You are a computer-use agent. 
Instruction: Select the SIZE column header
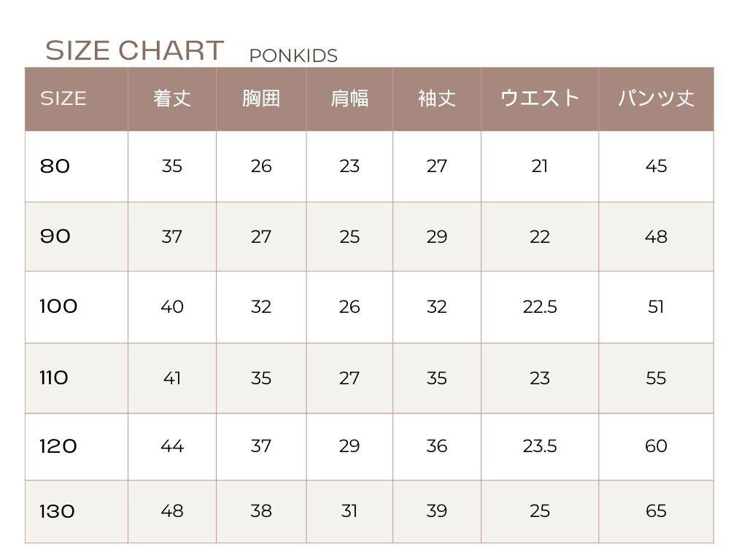pos(63,98)
